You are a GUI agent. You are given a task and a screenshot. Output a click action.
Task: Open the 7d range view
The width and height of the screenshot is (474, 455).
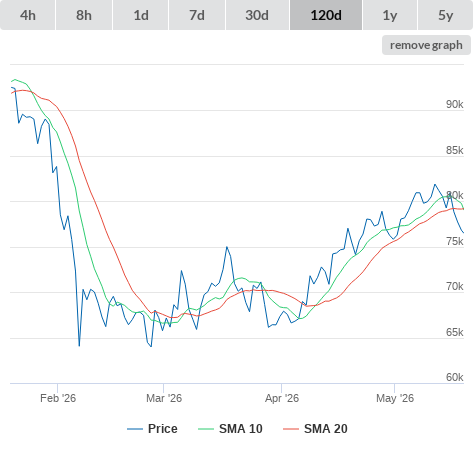(197, 15)
